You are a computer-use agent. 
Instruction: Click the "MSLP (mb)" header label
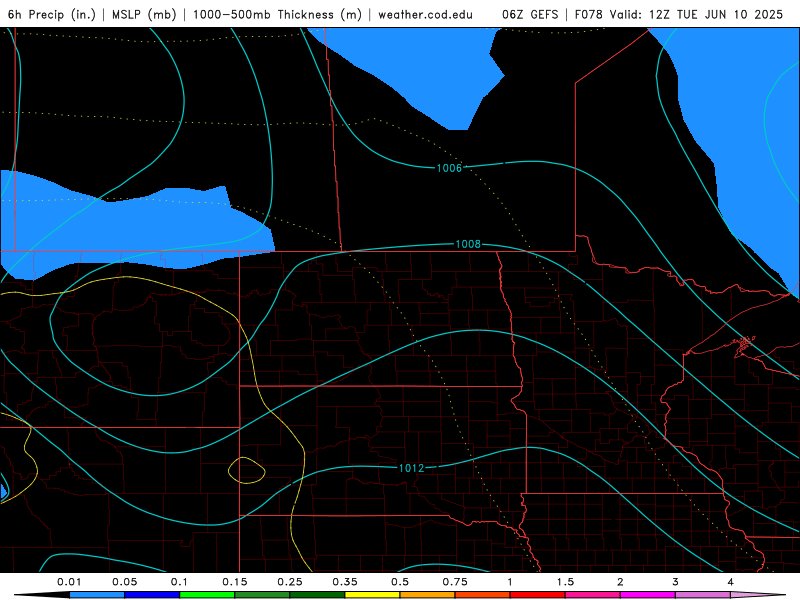144,14
